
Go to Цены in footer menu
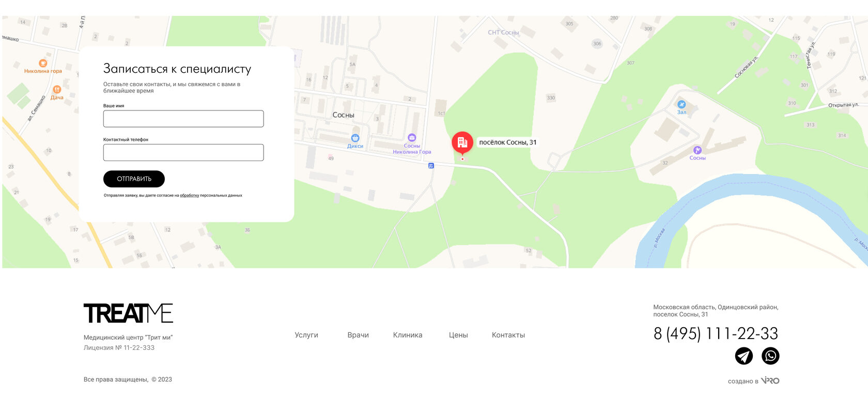coord(458,335)
